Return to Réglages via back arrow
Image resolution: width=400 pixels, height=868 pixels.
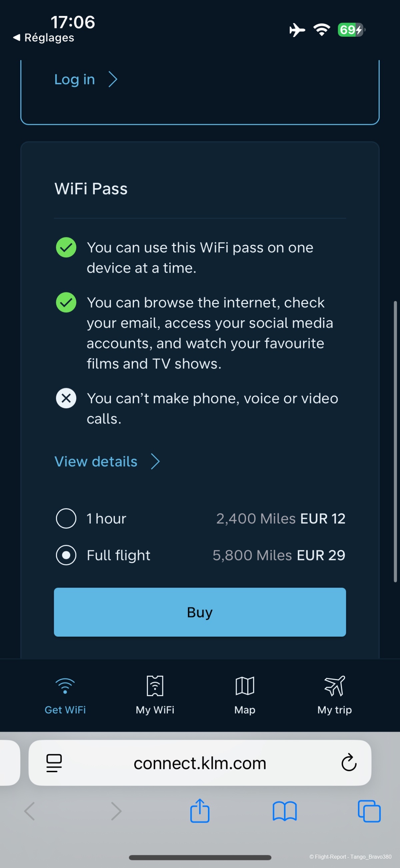[x=16, y=37]
